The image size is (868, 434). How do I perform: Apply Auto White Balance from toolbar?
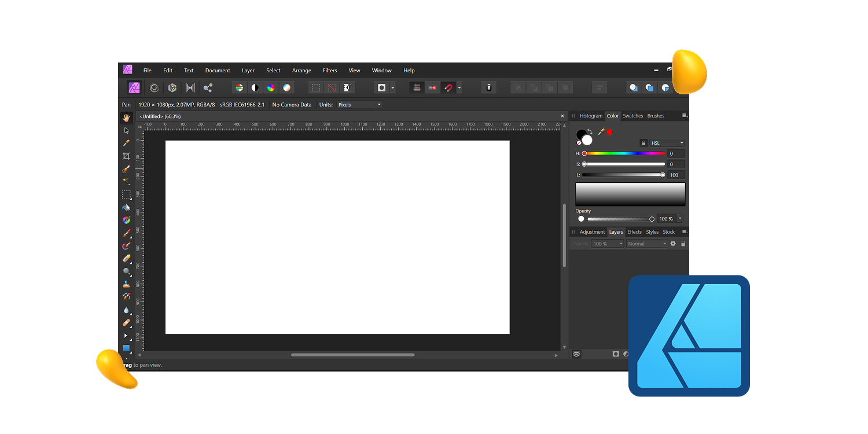(286, 88)
